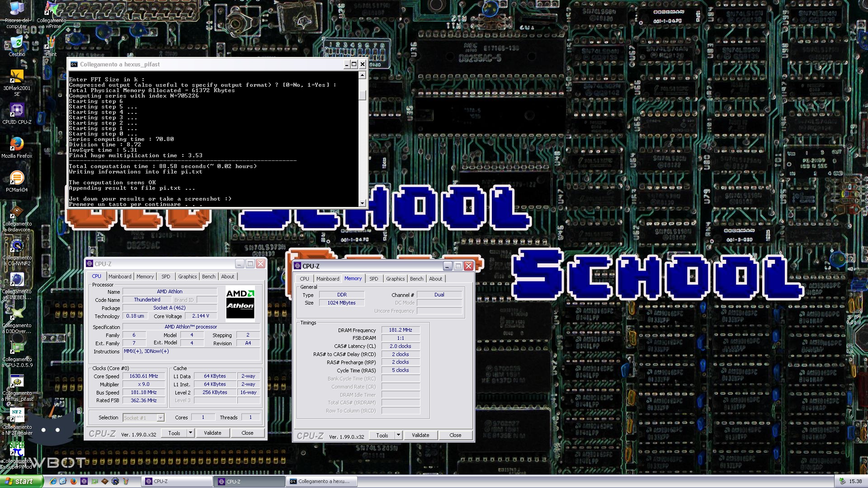Open Bench tab in left CPU-Z window

[x=208, y=277]
